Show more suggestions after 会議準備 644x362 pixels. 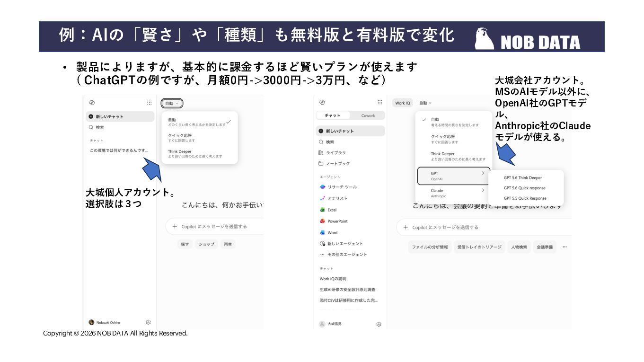coord(565,247)
